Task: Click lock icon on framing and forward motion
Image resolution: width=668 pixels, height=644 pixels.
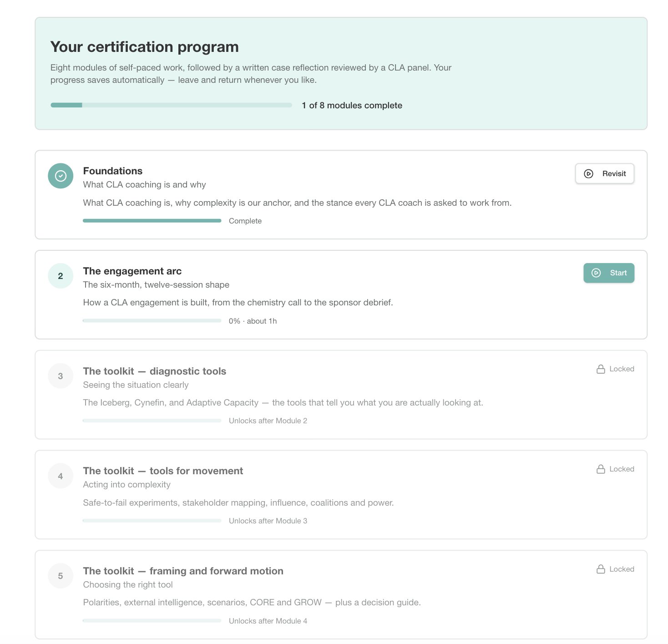Action: point(601,569)
